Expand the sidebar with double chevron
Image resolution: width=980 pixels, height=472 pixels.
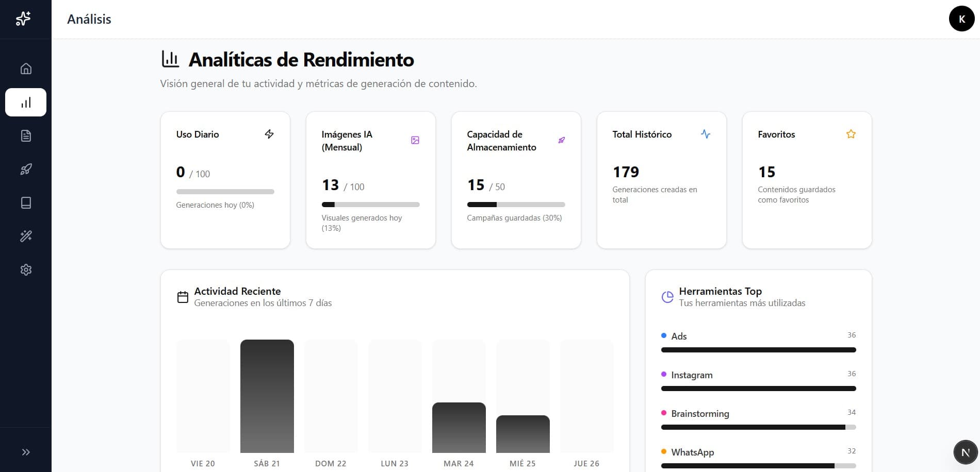click(26, 452)
